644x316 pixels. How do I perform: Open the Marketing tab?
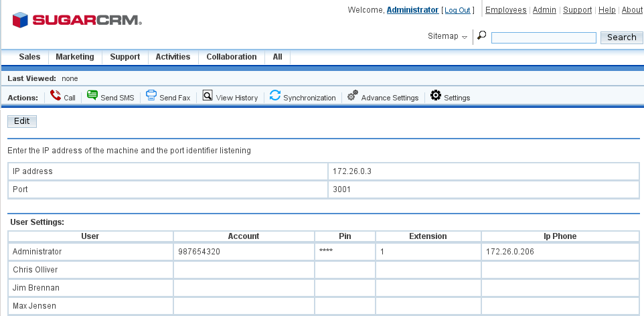click(x=75, y=57)
